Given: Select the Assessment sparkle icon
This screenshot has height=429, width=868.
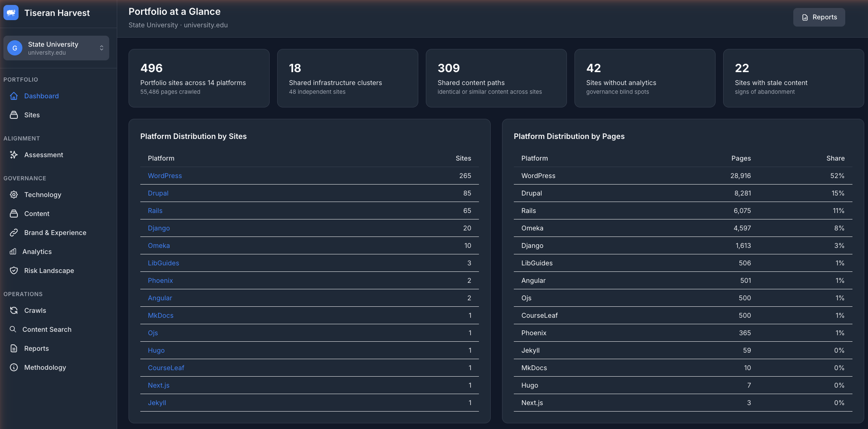Looking at the screenshot, I should point(14,155).
